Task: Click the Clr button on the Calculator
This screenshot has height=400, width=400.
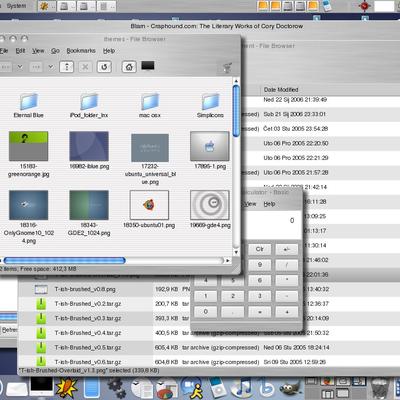Action: 260,249
